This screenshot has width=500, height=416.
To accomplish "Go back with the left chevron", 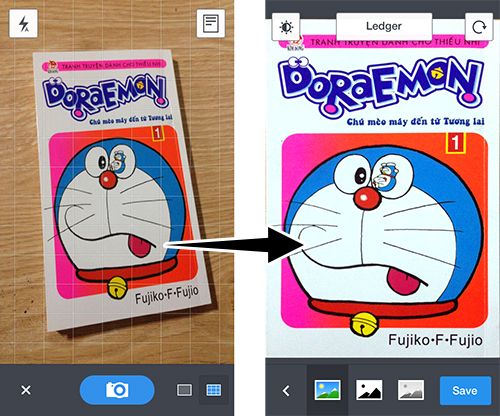I will coord(286,391).
